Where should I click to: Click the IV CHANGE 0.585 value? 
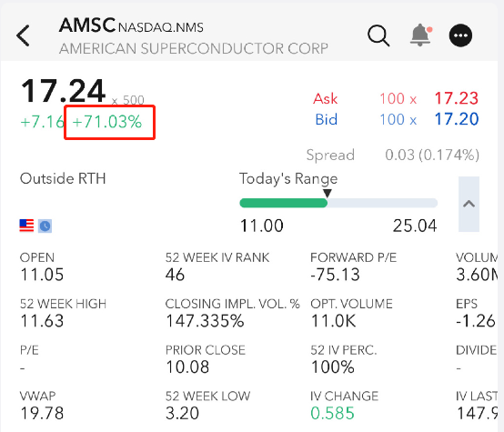tap(332, 414)
